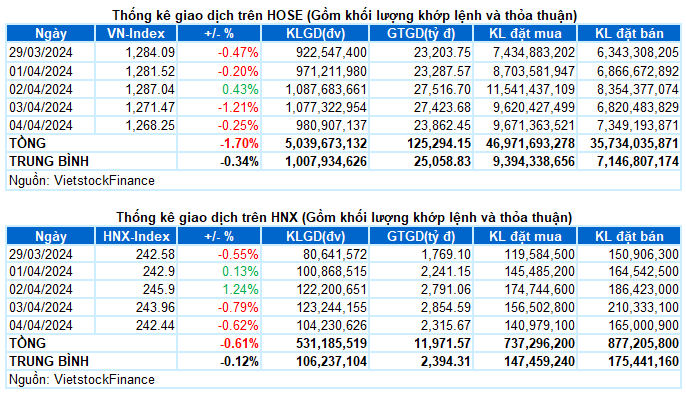Select HOSE KL đặt bán header
686x396 pixels.
[629, 34]
